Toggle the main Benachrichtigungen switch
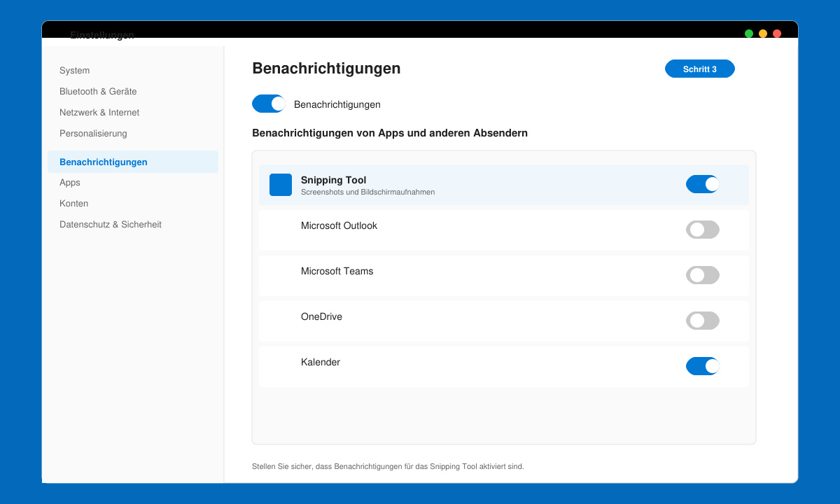 click(x=269, y=104)
